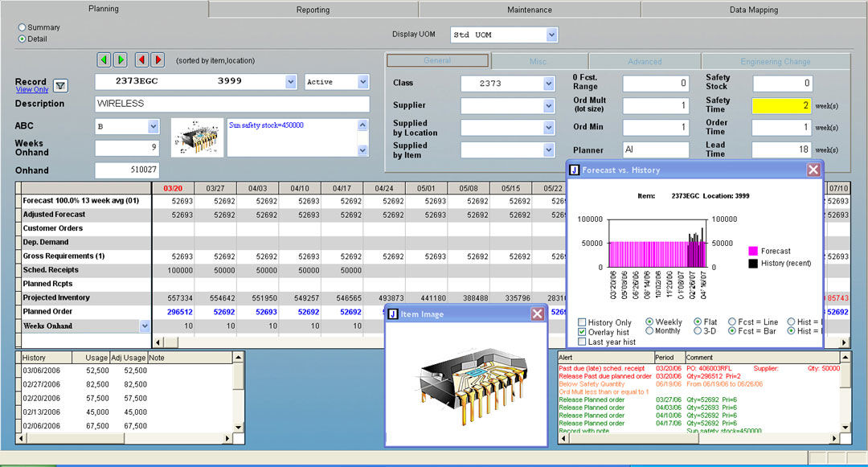Select the 3-D chart radio button
868x467 pixels.
(698, 331)
